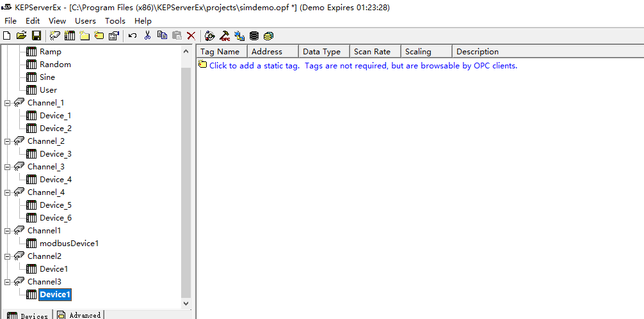This screenshot has height=319, width=644.
Task: Click the yellow stacked-disks toolbar icon
Action: [x=269, y=36]
